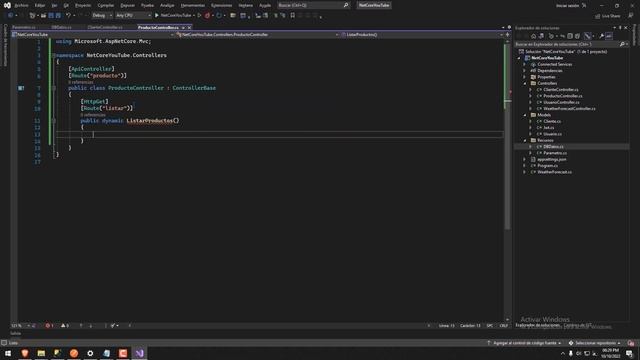Open the Herramientas menu
This screenshot has width=640, height=360.
click(x=192, y=5)
